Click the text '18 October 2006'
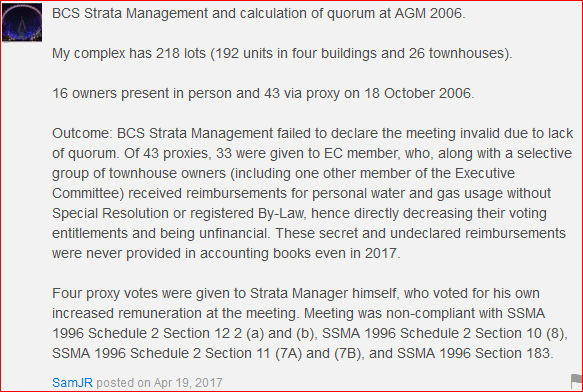This screenshot has height=392, width=583. 417,93
